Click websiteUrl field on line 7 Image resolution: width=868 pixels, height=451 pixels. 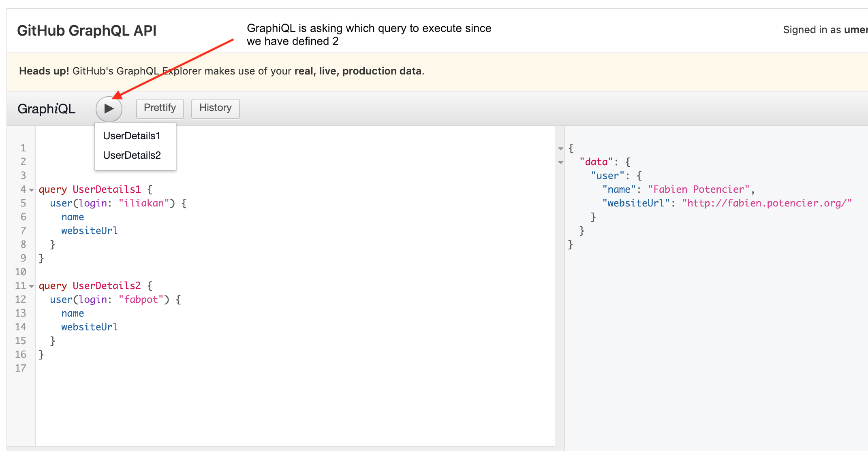click(x=89, y=231)
